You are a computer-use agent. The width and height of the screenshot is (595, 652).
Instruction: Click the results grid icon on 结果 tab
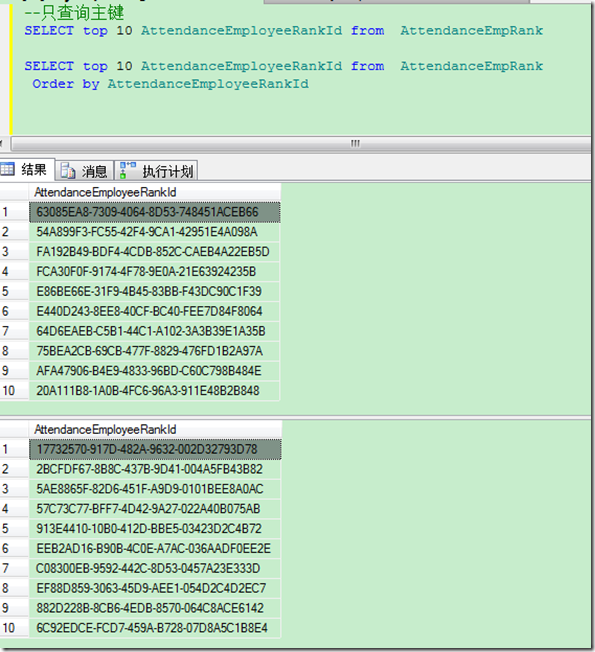point(7,169)
